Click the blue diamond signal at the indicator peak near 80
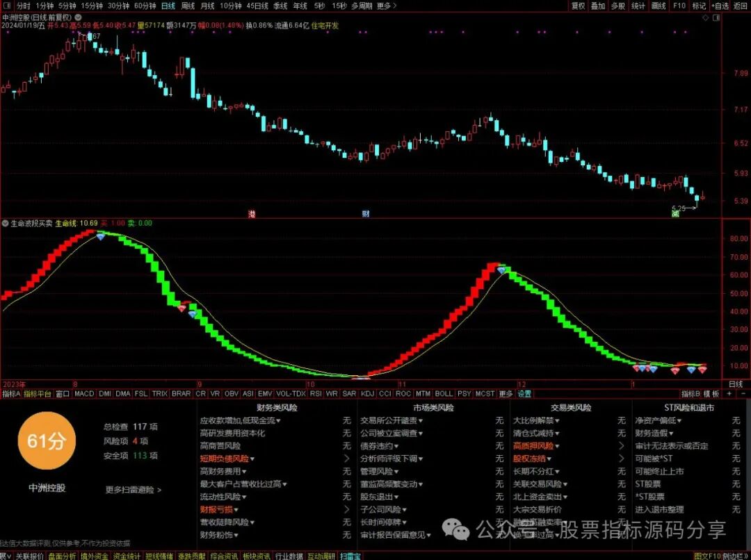 point(100,236)
